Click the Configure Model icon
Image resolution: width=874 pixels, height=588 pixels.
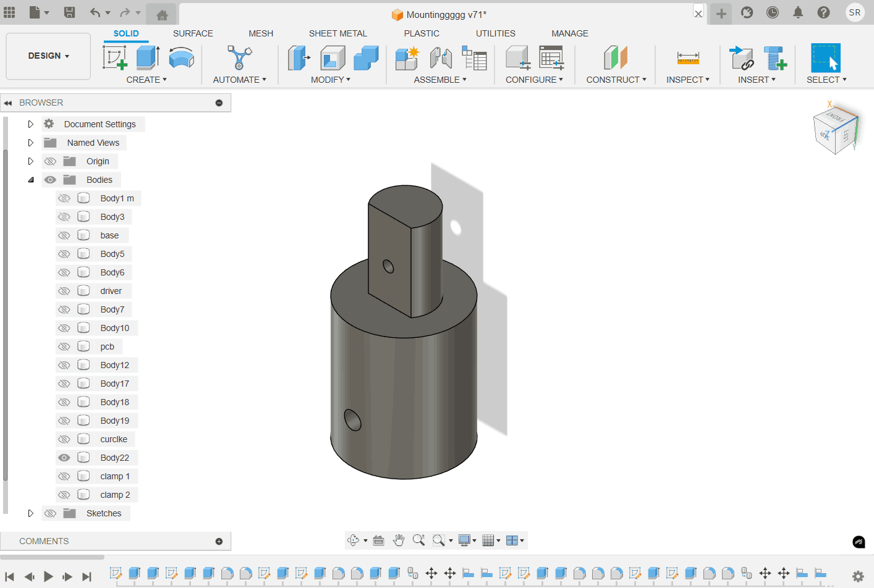518,58
